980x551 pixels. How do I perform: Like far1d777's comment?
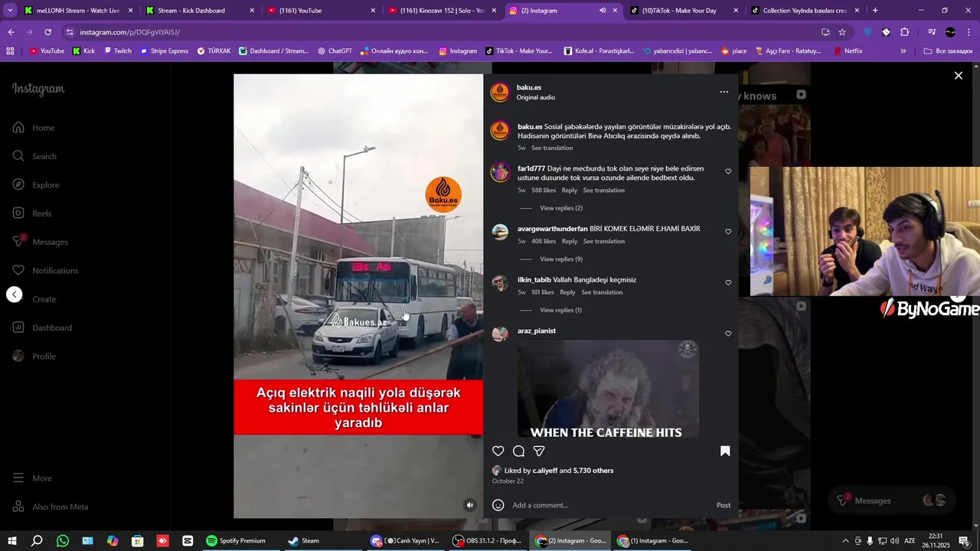[x=728, y=171]
